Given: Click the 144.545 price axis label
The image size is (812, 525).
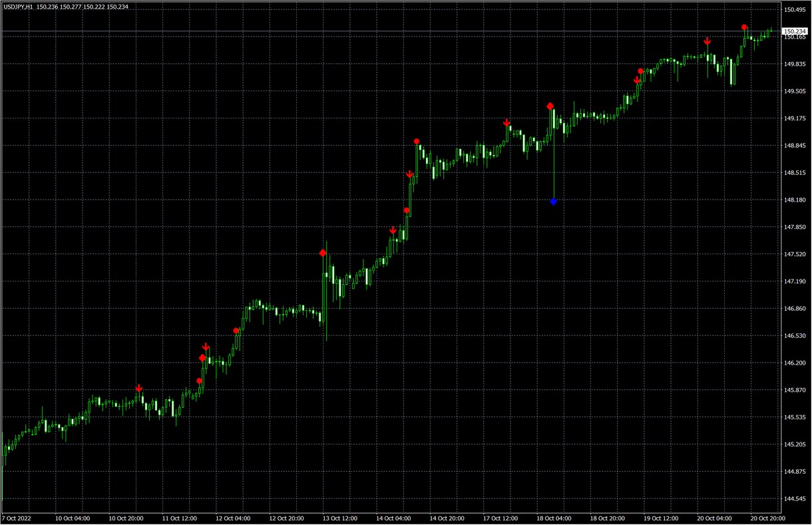Looking at the screenshot, I should pos(795,499).
